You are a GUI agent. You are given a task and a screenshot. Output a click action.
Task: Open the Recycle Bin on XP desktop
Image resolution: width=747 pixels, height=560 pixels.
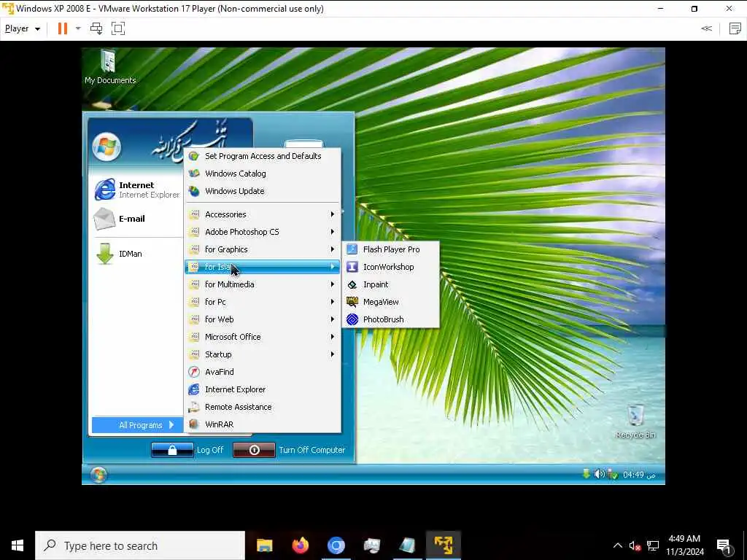(635, 421)
